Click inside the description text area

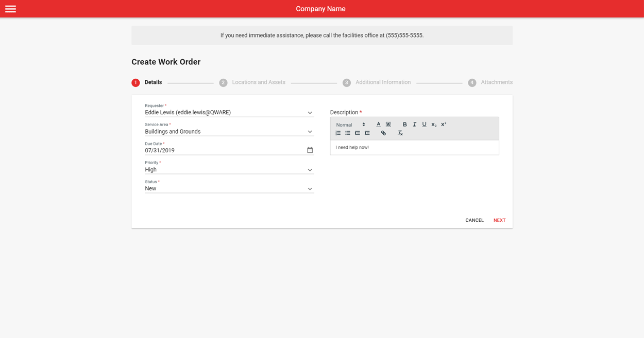click(414, 148)
